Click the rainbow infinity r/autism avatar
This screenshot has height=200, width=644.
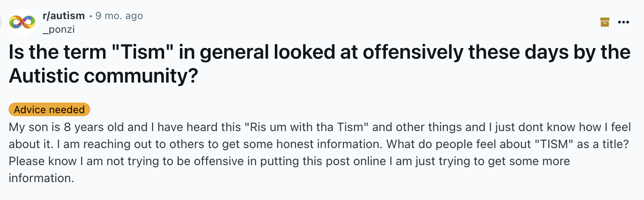pyautogui.click(x=23, y=22)
